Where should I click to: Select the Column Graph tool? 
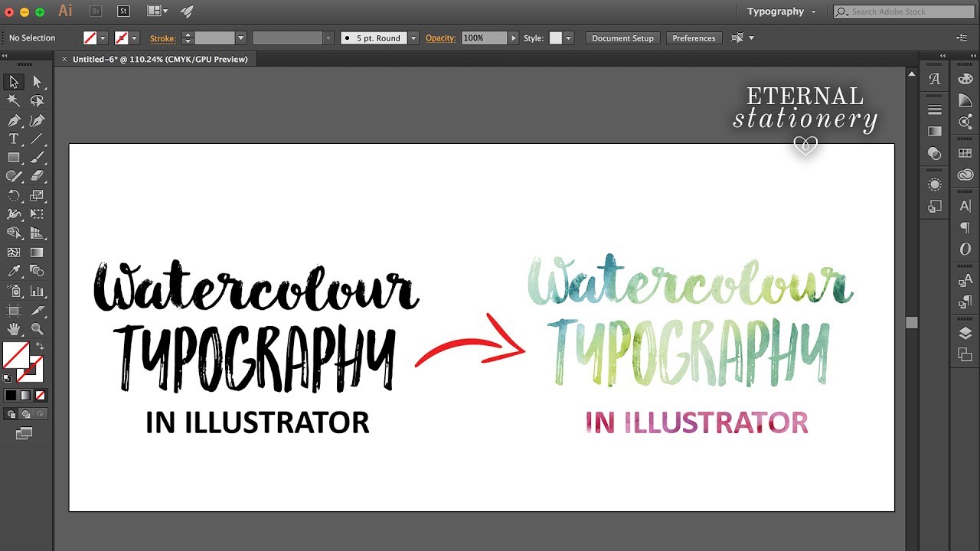[x=37, y=291]
